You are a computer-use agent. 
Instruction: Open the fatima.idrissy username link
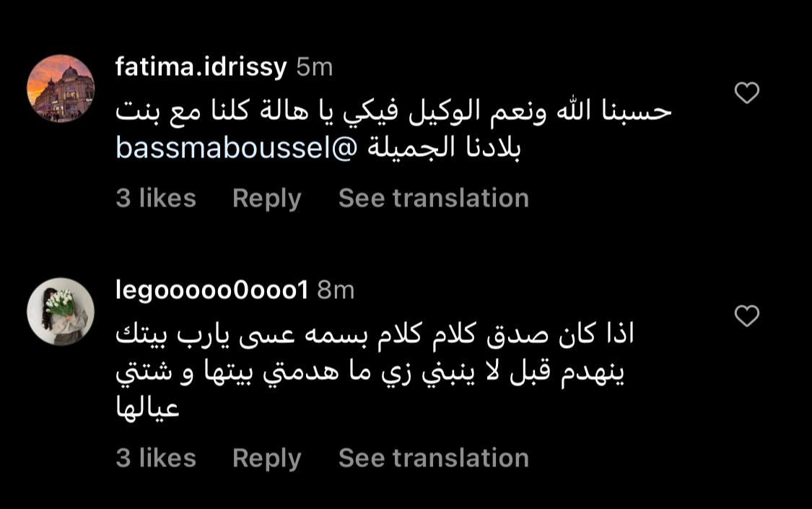point(201,67)
